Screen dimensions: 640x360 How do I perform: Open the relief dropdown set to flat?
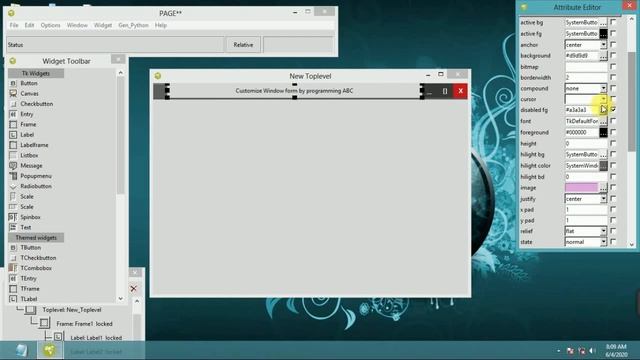pos(586,231)
